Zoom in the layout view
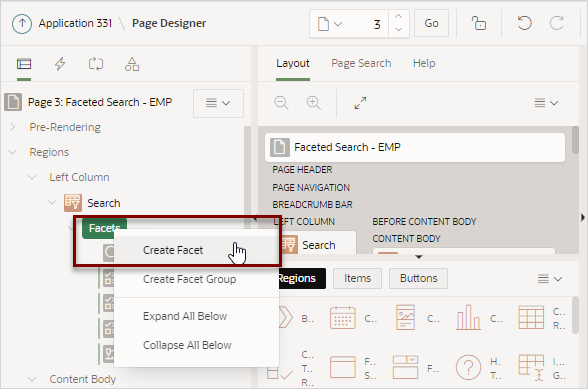The width and height of the screenshot is (588, 389). [x=314, y=103]
